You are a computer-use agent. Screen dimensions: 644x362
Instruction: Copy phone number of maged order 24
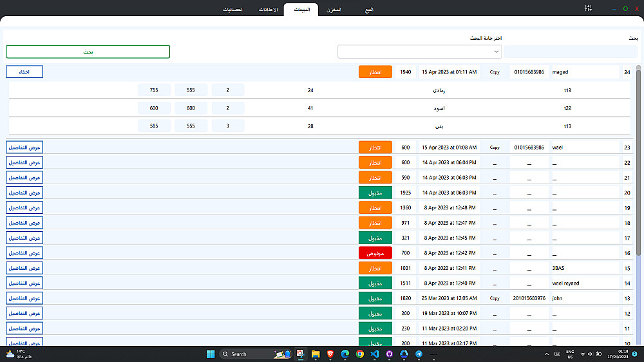tap(495, 72)
